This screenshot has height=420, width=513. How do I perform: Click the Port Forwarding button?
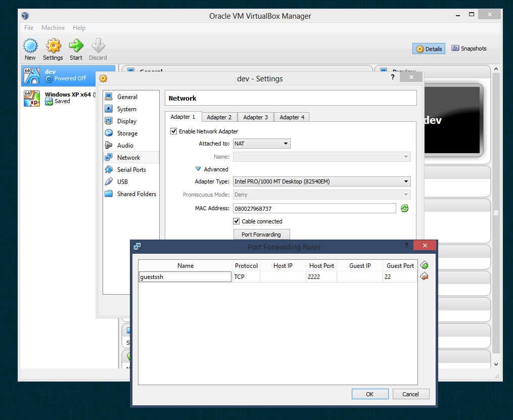point(261,234)
